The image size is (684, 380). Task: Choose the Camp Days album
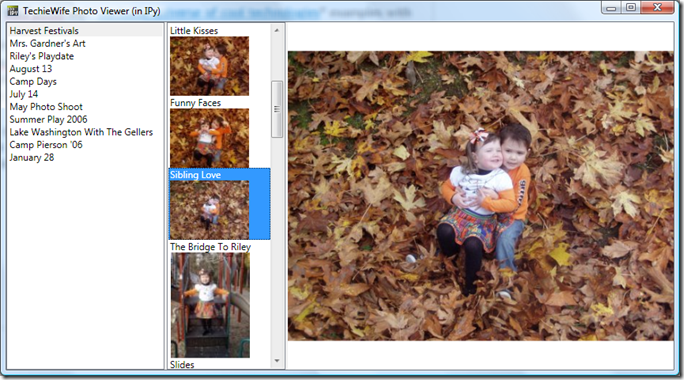click(x=33, y=81)
